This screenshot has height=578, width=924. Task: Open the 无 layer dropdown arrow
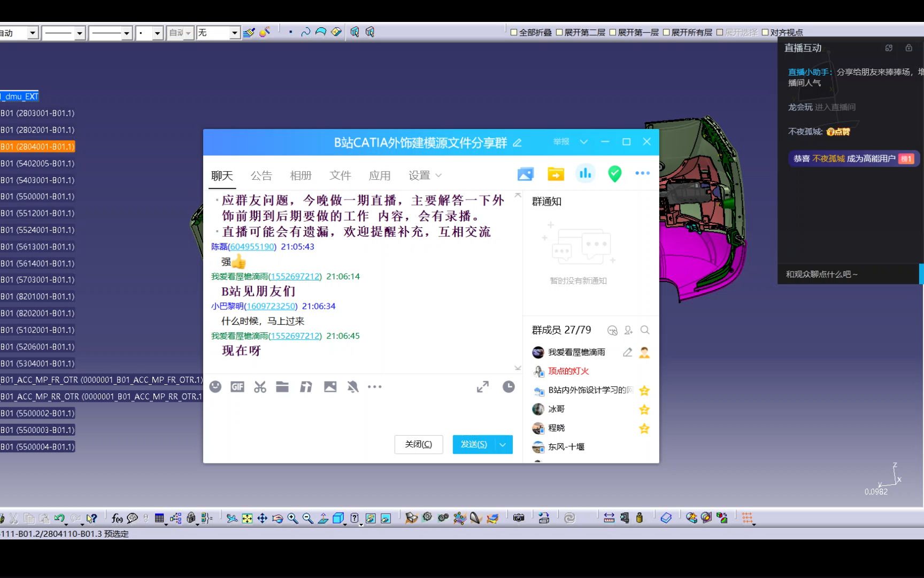(x=235, y=33)
